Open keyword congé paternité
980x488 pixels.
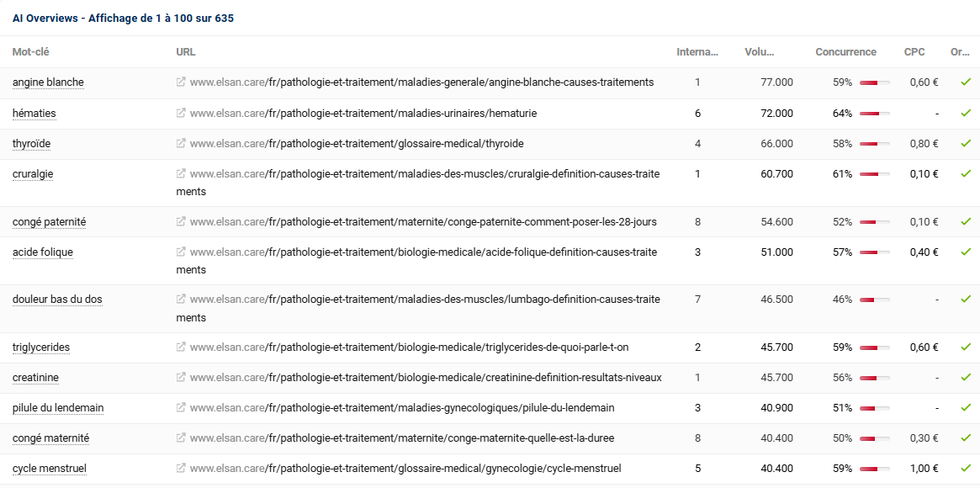click(x=50, y=222)
